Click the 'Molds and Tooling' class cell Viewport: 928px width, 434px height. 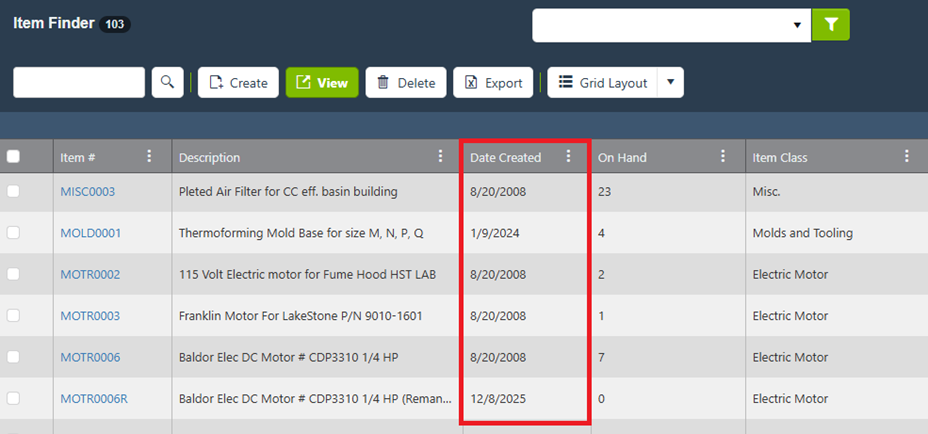click(803, 233)
